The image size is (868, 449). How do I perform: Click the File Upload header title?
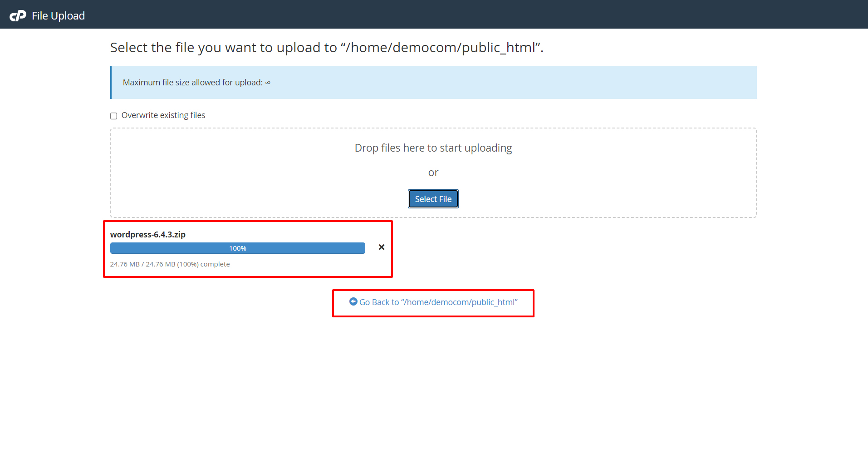[x=58, y=16]
